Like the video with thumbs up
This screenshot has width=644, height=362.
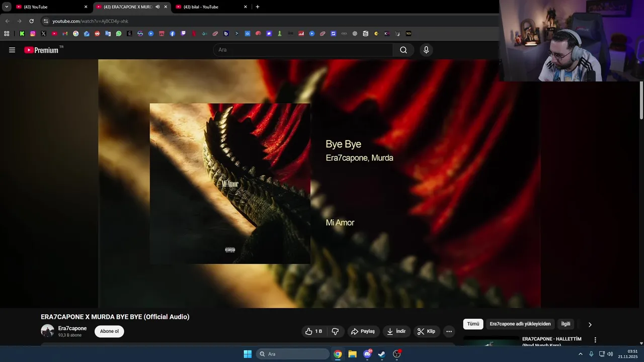[x=314, y=331]
